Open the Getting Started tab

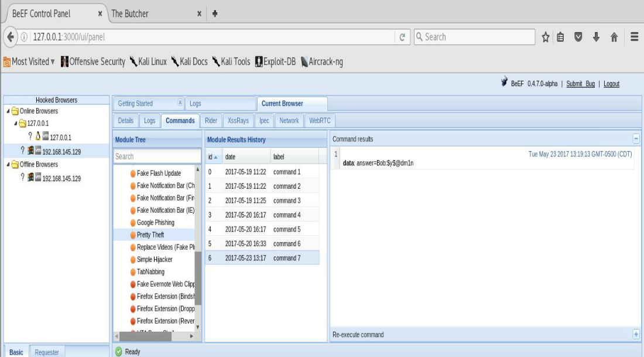(148, 104)
